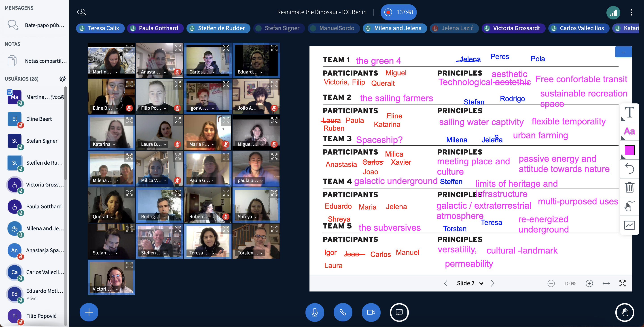Open the font size Aa option
The image size is (644, 327).
[629, 131]
